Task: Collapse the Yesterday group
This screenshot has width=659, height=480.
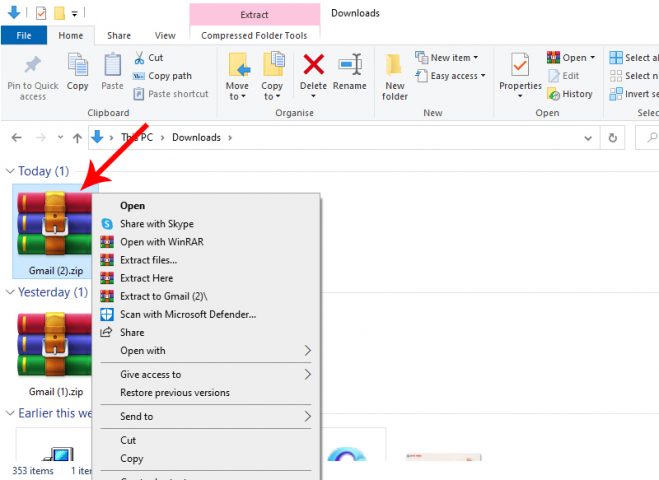Action: [10, 292]
